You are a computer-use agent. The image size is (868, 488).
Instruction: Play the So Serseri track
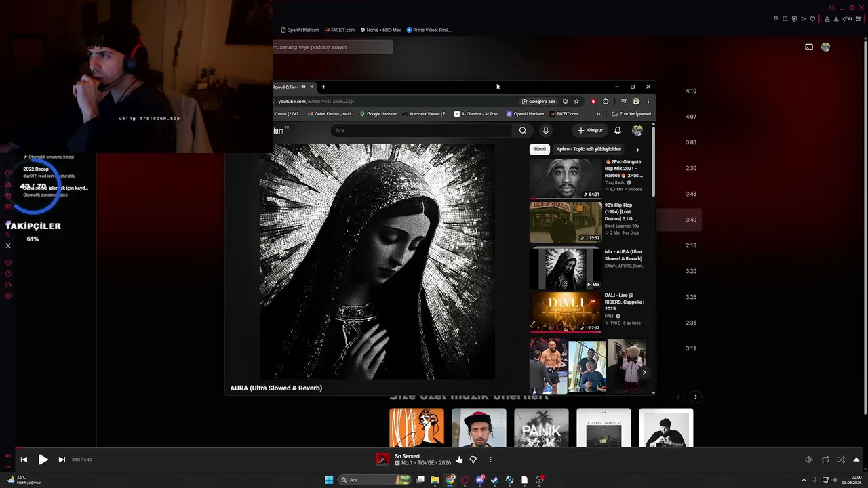(43, 460)
